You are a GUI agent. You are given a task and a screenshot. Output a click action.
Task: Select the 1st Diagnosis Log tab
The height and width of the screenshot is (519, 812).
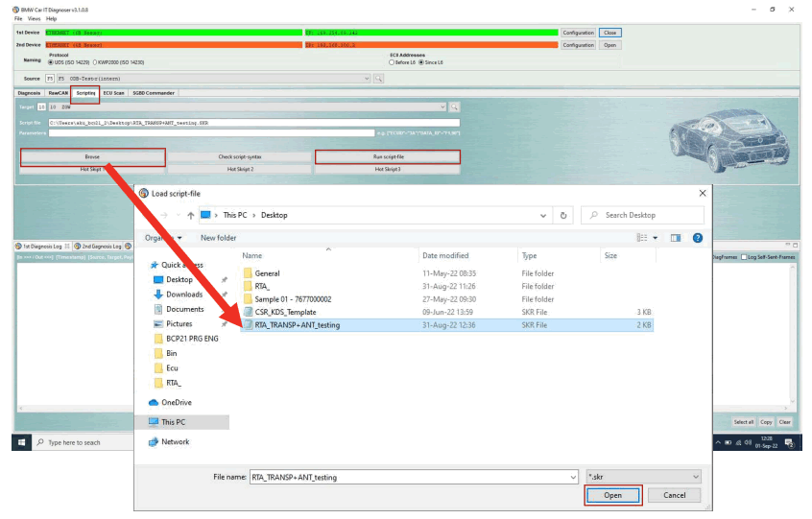42,247
